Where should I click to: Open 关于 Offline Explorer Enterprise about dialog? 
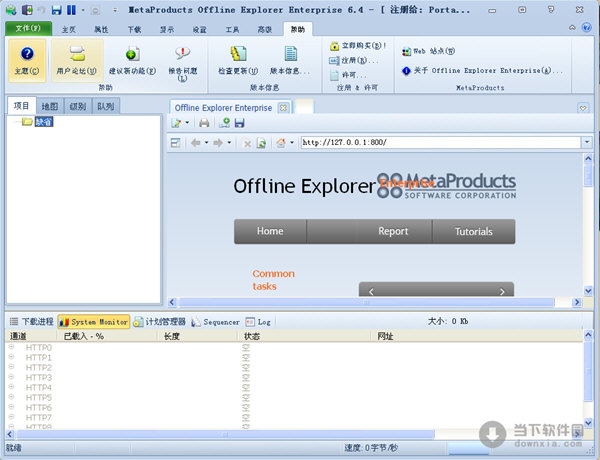482,71
